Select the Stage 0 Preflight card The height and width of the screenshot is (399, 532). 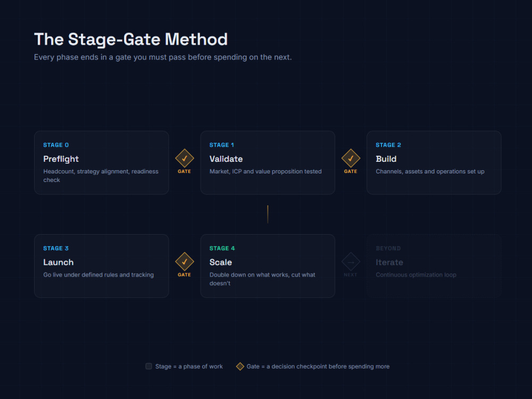(102, 162)
